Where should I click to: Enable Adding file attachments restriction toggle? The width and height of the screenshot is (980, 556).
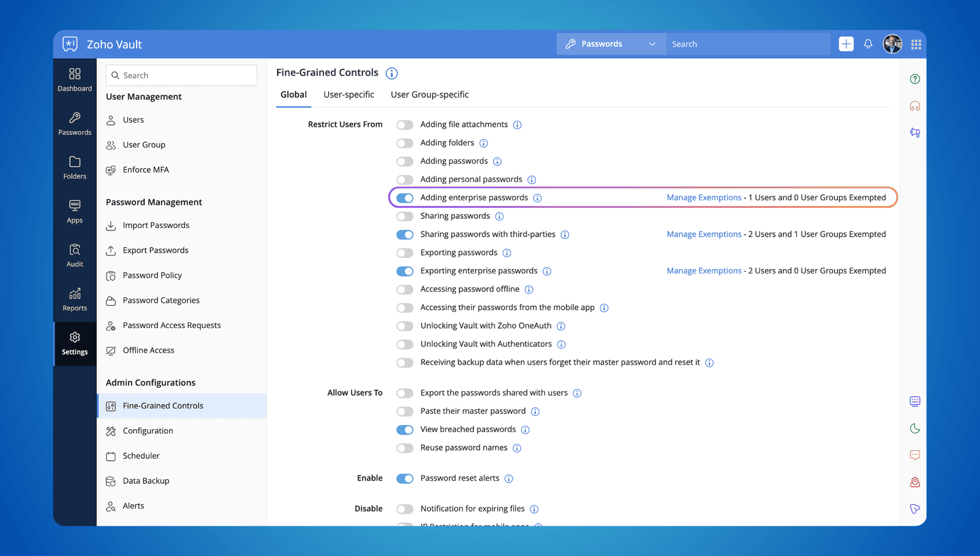click(x=405, y=125)
